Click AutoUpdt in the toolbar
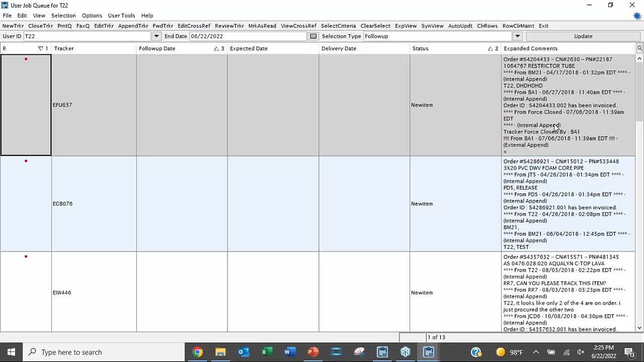This screenshot has width=644, height=362. 460,26
